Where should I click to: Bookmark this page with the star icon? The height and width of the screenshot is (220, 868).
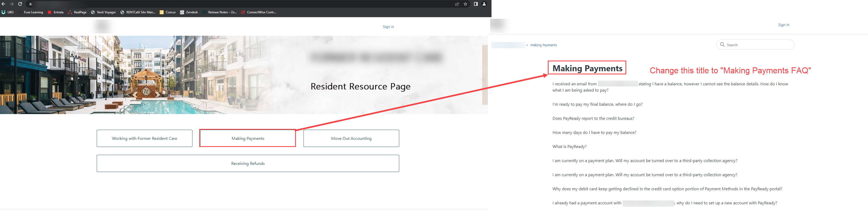tap(465, 4)
